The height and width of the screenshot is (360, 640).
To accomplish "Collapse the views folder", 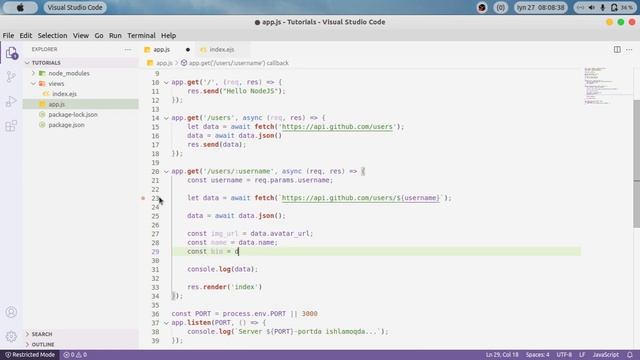I will click(33, 84).
